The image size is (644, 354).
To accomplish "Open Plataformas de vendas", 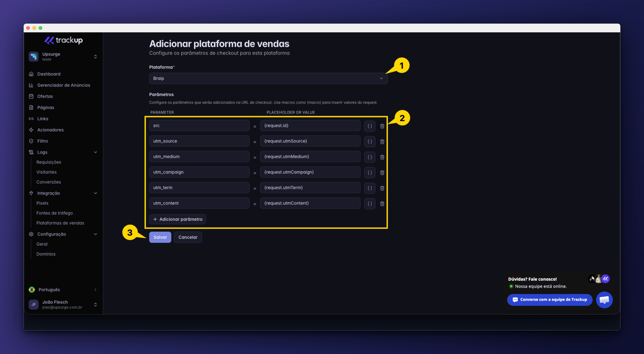I will pyautogui.click(x=60, y=223).
